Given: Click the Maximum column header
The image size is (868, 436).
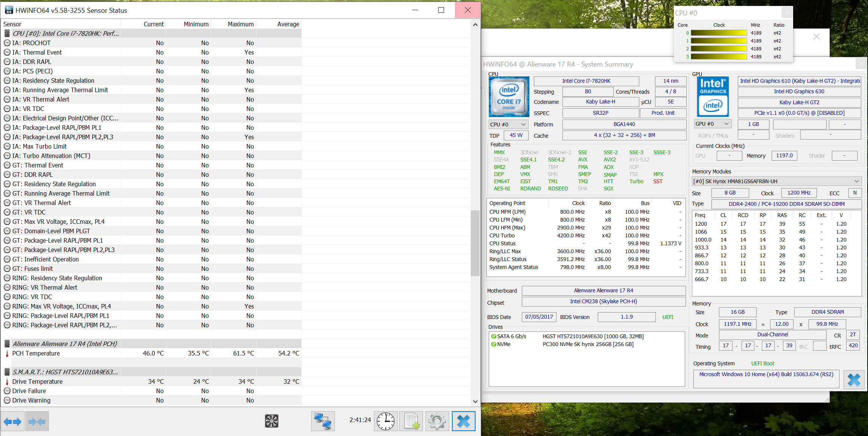Looking at the screenshot, I should 234,24.
